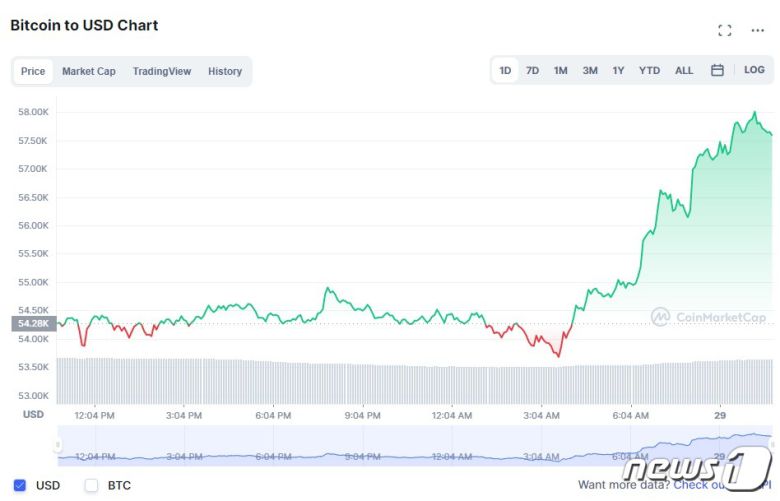780x501 pixels.
Task: Select the 1D time range
Action: click(505, 70)
